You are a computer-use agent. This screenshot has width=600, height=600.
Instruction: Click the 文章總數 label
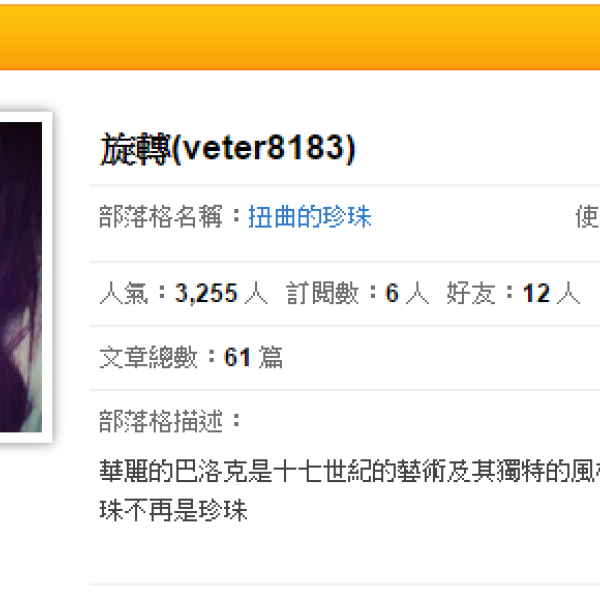click(x=148, y=357)
